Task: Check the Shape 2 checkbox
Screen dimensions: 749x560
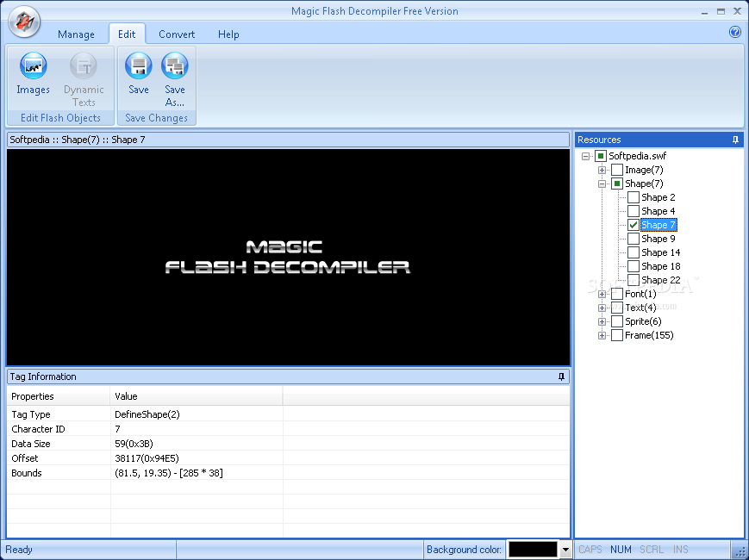Action: tap(634, 197)
